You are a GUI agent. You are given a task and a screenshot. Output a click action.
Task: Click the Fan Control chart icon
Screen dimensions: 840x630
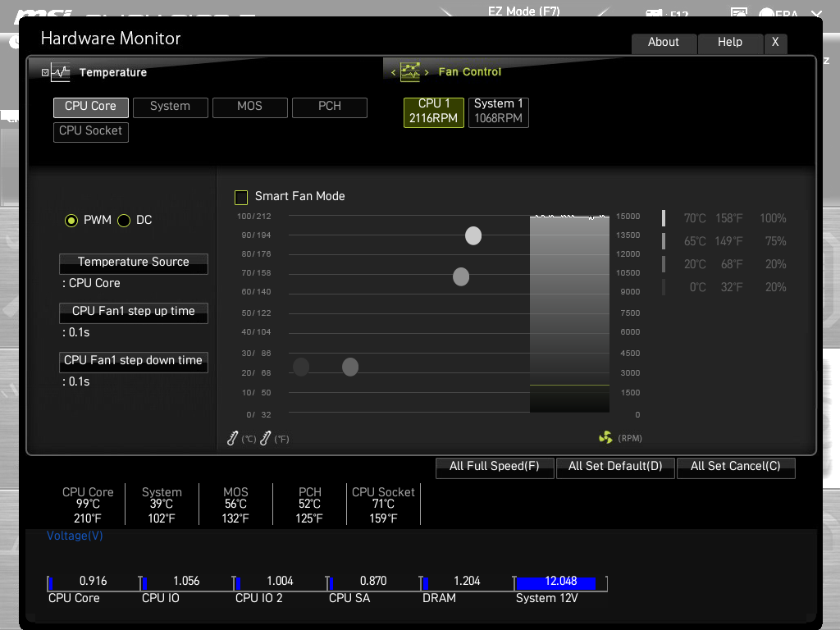(410, 72)
